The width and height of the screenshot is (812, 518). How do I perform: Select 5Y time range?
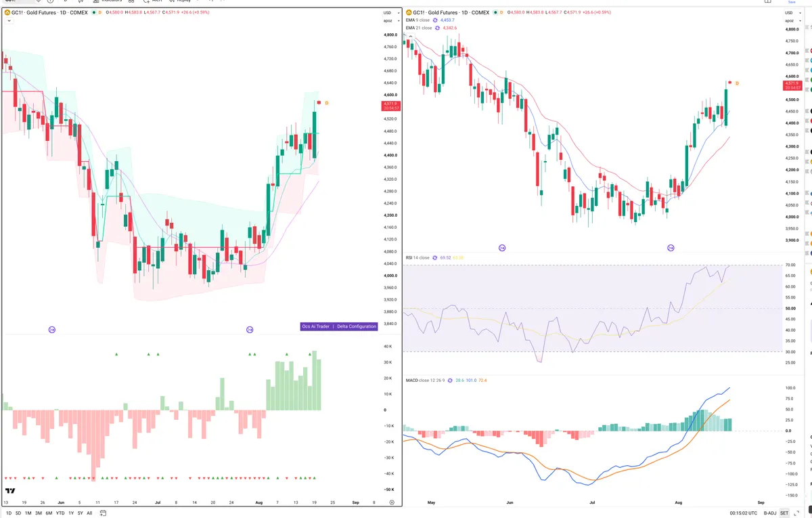81,513
